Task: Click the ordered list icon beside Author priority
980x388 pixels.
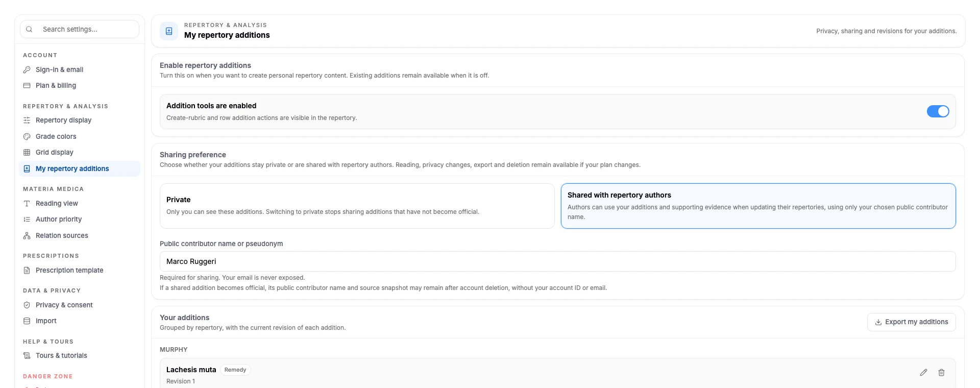Action: pos(27,219)
